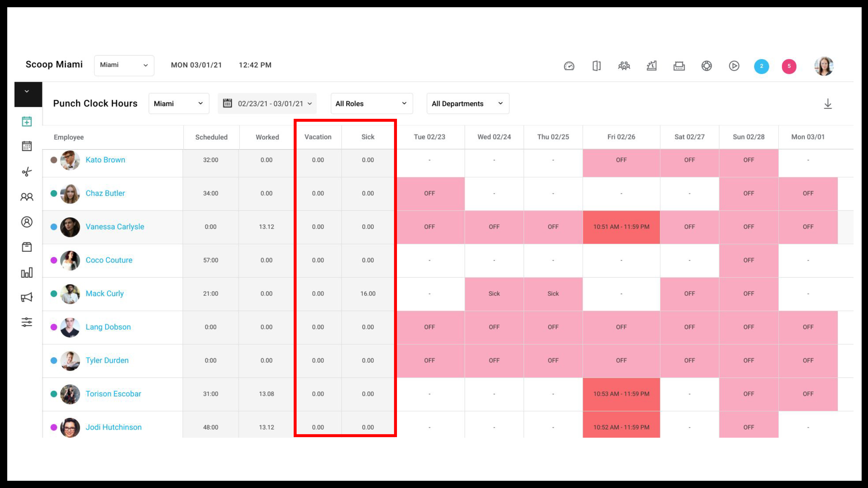The width and height of the screenshot is (868, 488).
Task: Expand the Miami location dropdown in header
Action: pos(124,65)
